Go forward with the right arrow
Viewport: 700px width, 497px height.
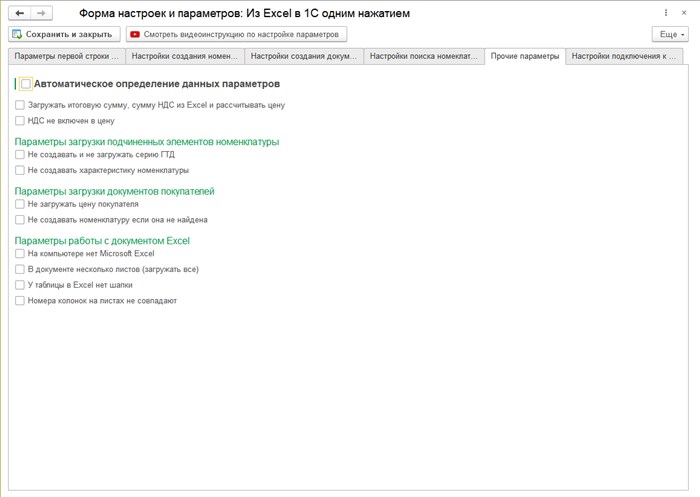pos(41,13)
